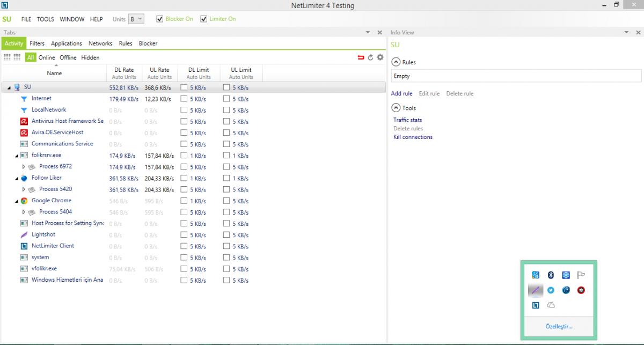Click NetLimiter icon in tray popup

pos(535,305)
